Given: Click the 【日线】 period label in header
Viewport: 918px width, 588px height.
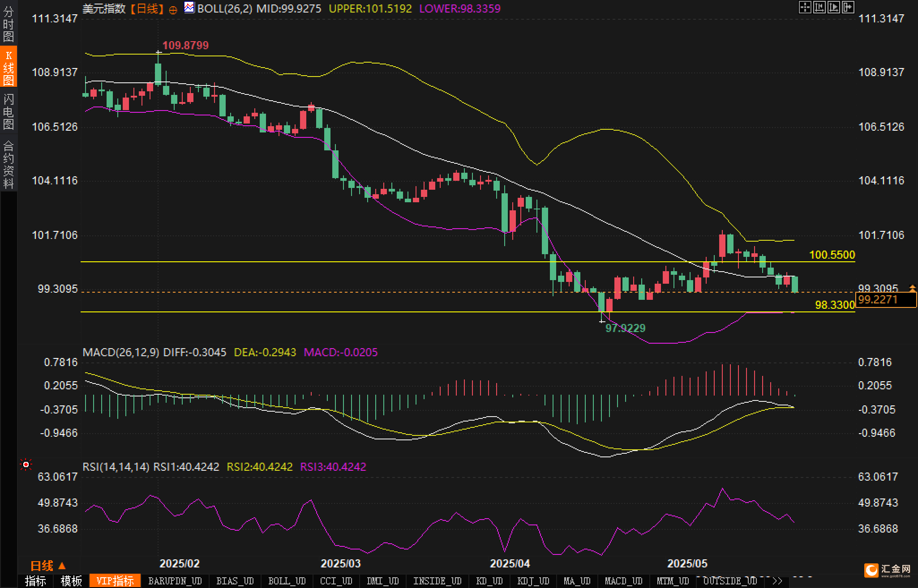Looking at the screenshot, I should click(x=146, y=9).
